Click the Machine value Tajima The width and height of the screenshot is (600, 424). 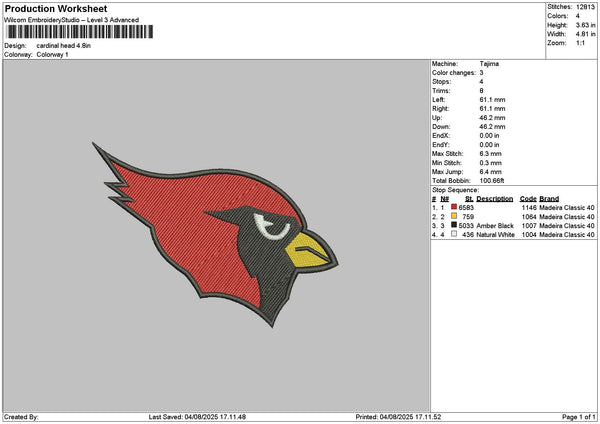coord(489,64)
